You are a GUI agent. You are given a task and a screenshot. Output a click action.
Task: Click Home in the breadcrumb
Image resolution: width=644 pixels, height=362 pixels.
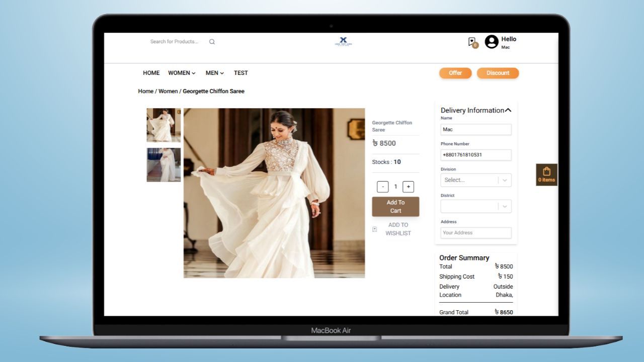[146, 91]
